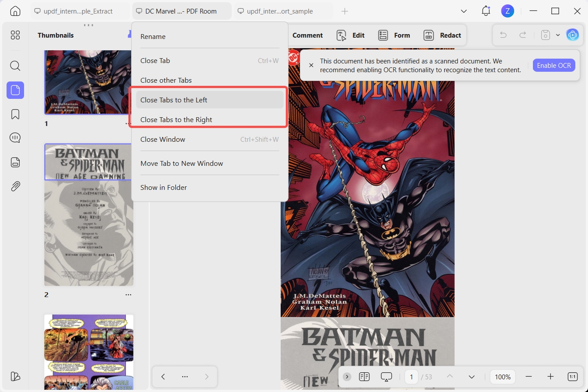The height and width of the screenshot is (392, 588).
Task: Click the current page number field
Action: [411, 377]
